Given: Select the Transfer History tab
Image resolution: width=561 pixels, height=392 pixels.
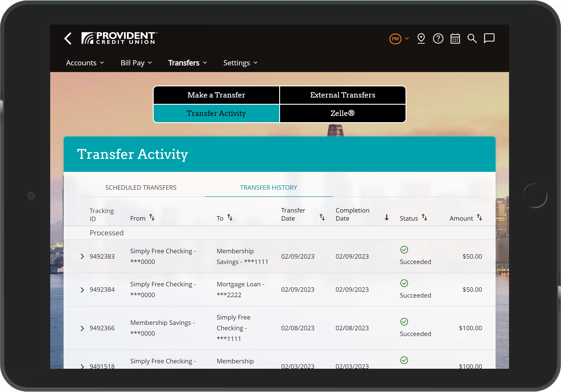Looking at the screenshot, I should pos(269,187).
